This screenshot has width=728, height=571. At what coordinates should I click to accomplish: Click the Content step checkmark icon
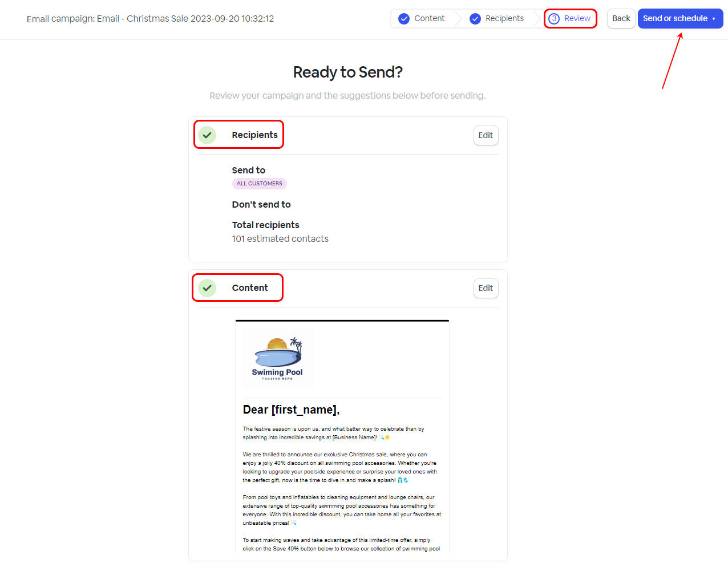coord(404,19)
